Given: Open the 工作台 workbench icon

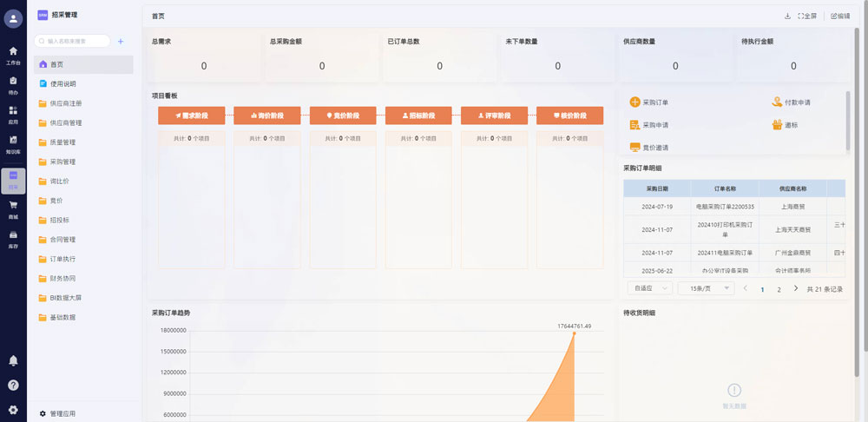Looking at the screenshot, I should point(13,55).
